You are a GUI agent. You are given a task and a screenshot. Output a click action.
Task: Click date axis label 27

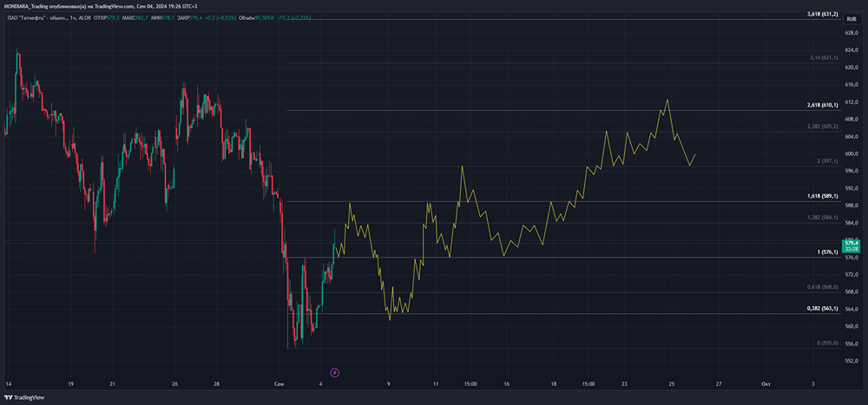click(719, 383)
